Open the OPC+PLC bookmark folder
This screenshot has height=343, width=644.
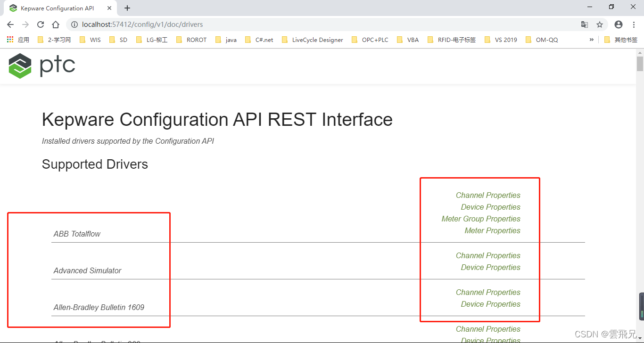[370, 40]
